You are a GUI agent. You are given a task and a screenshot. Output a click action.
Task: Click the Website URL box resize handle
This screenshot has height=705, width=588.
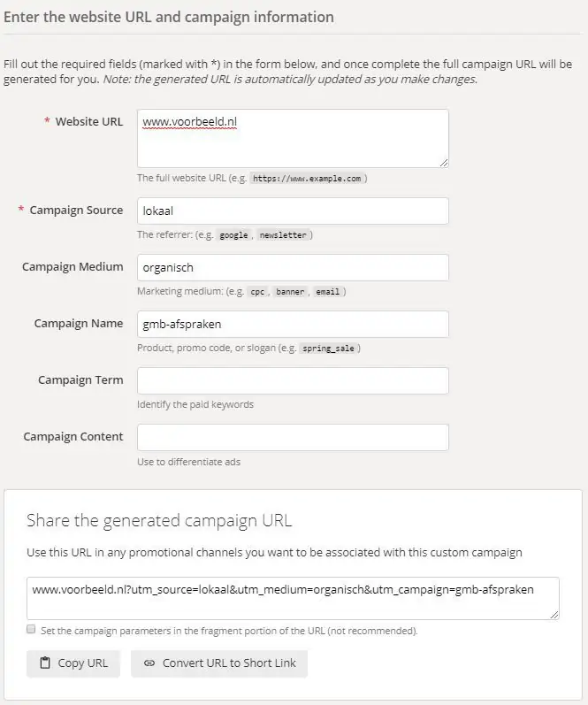(x=443, y=162)
